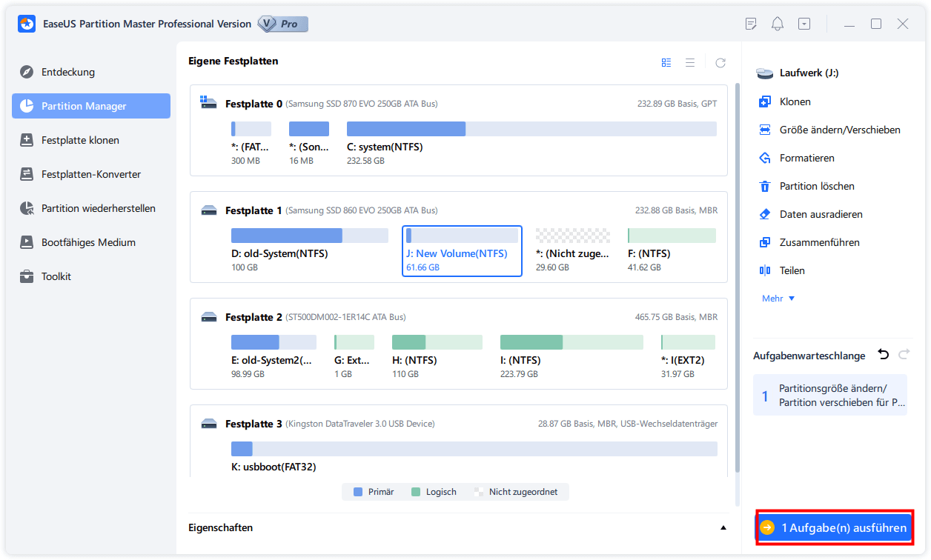Select partition J: New Volume(NTFS)
The image size is (931, 560).
tap(462, 250)
